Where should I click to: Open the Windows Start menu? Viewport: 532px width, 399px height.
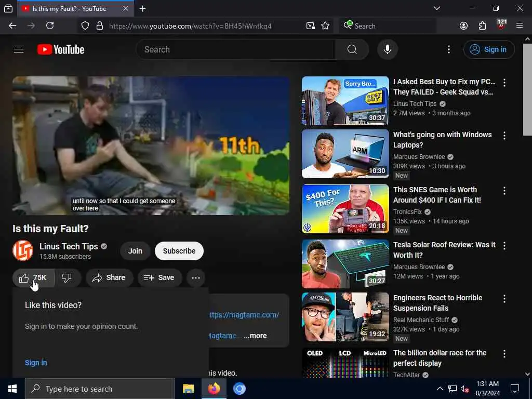coord(12,389)
